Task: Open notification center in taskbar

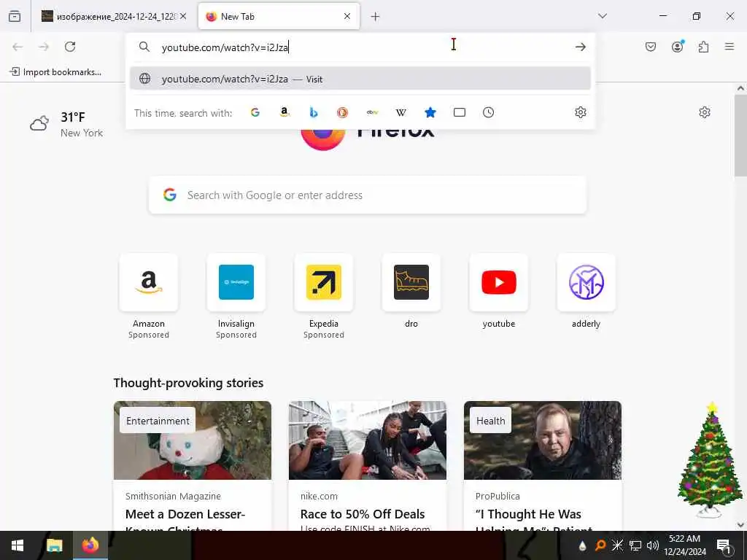Action: pos(724,546)
